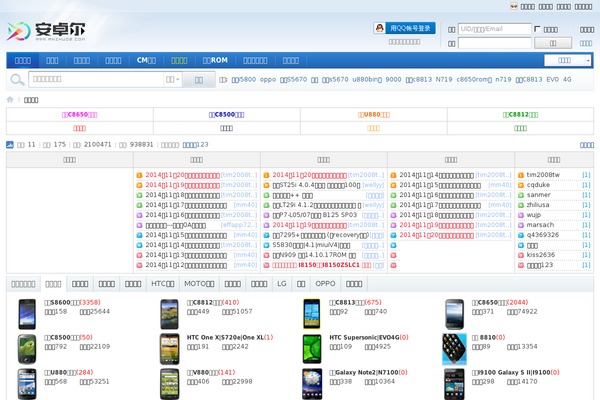Open user tim2008tw in the ranking list
This screenshot has height=400, width=600.
click(543, 175)
